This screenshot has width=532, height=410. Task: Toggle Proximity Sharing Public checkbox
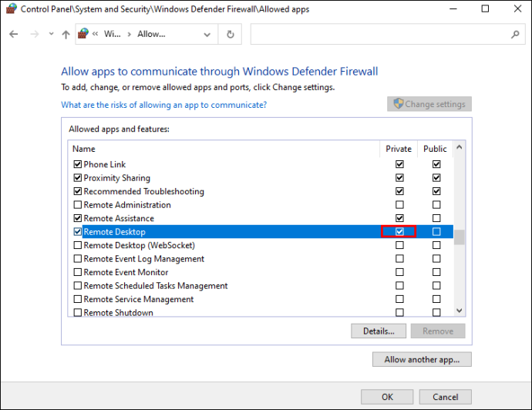436,178
